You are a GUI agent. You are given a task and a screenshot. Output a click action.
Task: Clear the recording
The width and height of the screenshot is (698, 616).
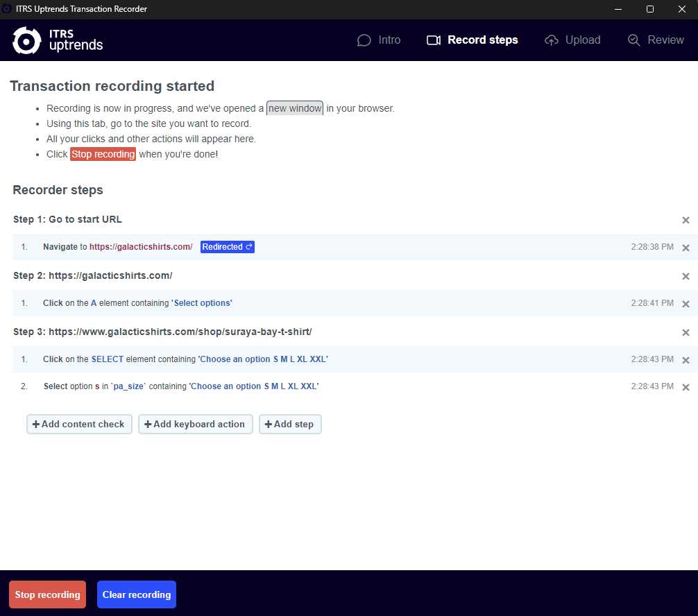click(137, 594)
